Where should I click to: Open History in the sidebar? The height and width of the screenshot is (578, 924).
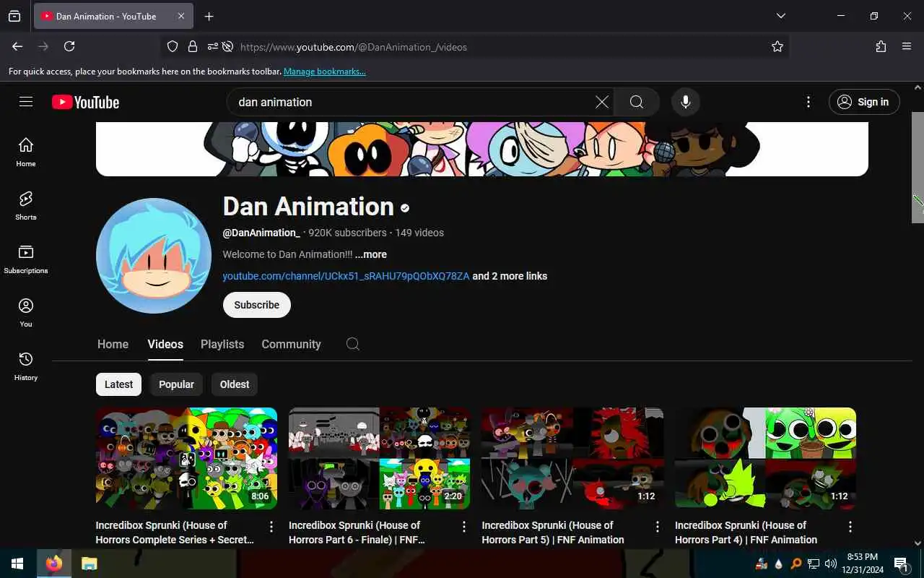pos(26,366)
